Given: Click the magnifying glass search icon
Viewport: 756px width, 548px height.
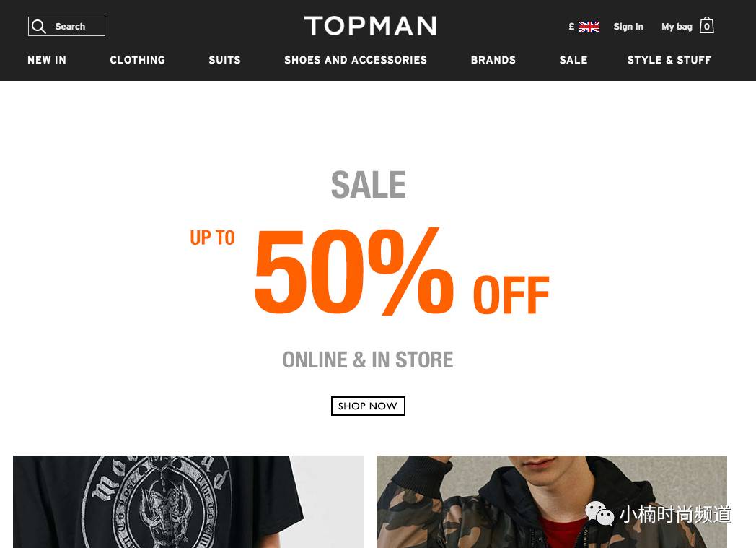Looking at the screenshot, I should [38, 27].
